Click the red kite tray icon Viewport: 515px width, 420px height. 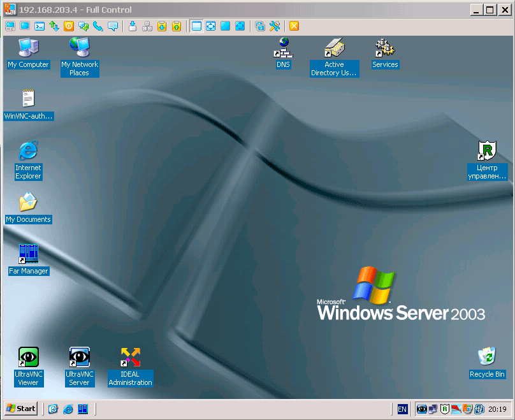tap(456, 409)
